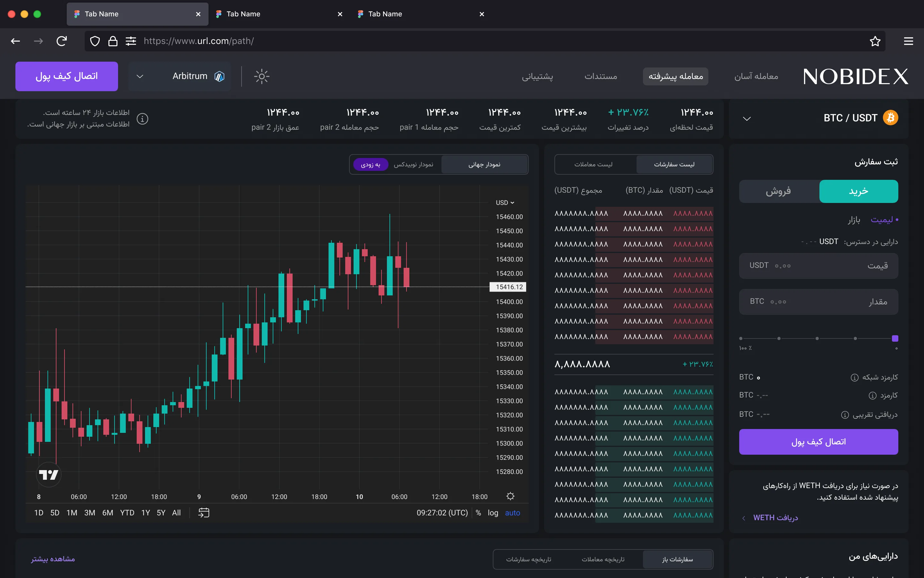Click the amount slider's purple handle
This screenshot has width=924, height=578.
coord(895,338)
